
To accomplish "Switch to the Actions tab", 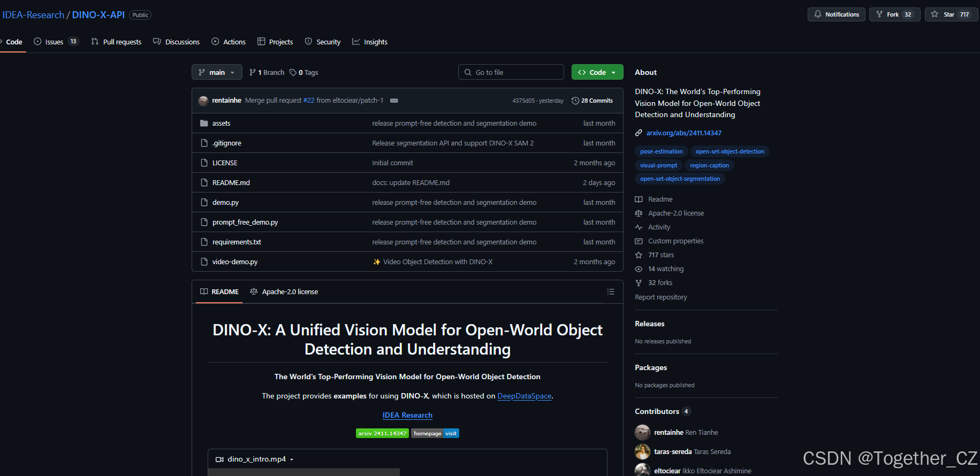I will [229, 42].
